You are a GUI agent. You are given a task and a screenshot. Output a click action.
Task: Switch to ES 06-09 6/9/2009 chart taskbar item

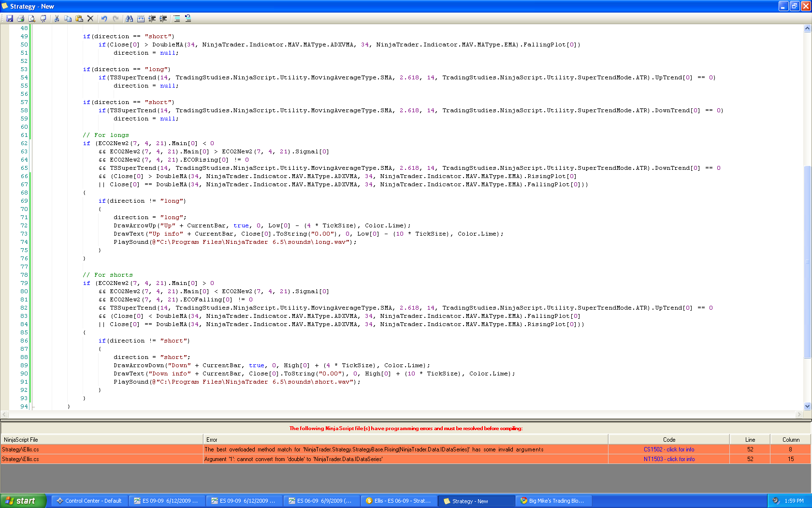(321, 501)
